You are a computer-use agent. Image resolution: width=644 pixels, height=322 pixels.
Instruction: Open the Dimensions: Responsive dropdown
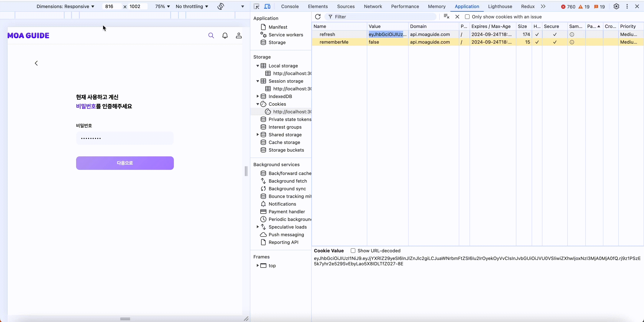65,7
